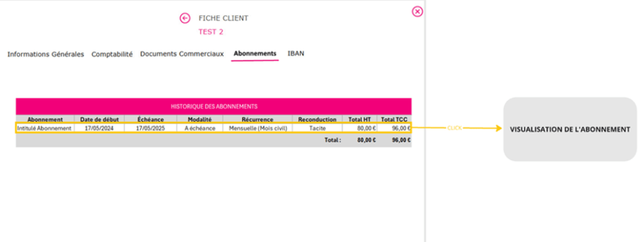The image size is (644, 242).
Task: Select the Abonnements tab
Action: point(255,54)
